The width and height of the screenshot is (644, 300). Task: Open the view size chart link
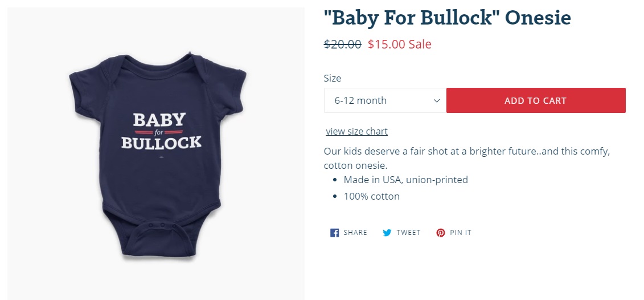356,131
